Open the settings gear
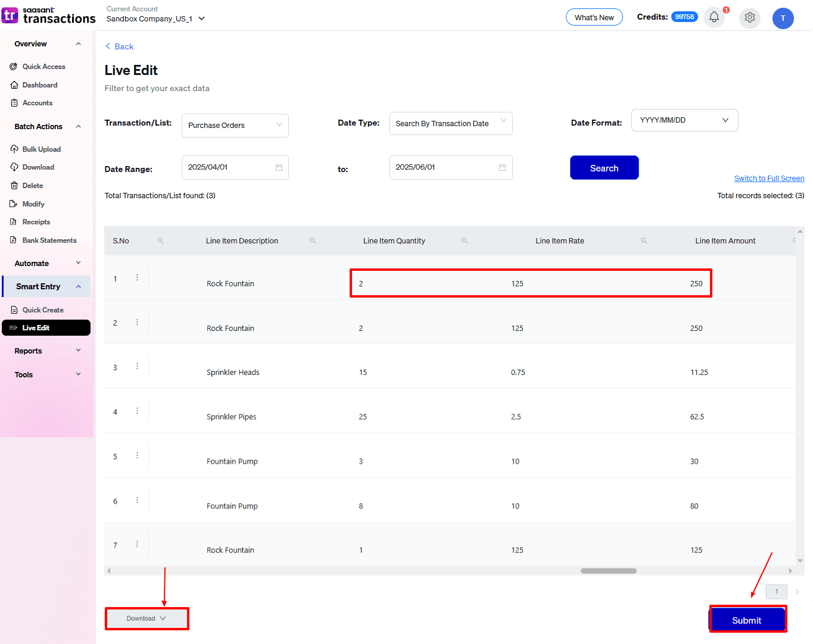The image size is (813, 644). click(x=750, y=18)
